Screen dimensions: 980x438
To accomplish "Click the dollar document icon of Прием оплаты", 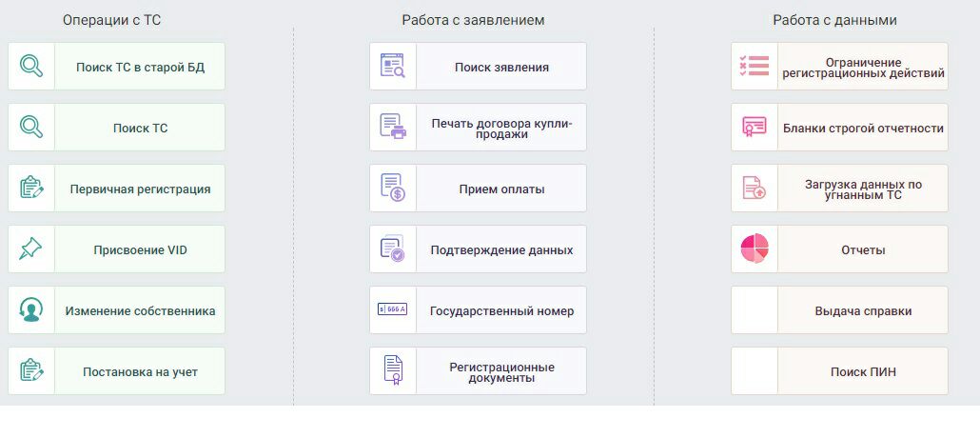I will [393, 188].
